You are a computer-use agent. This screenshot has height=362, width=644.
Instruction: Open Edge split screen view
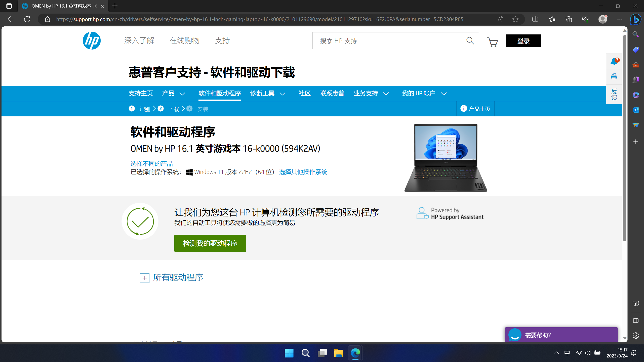535,19
